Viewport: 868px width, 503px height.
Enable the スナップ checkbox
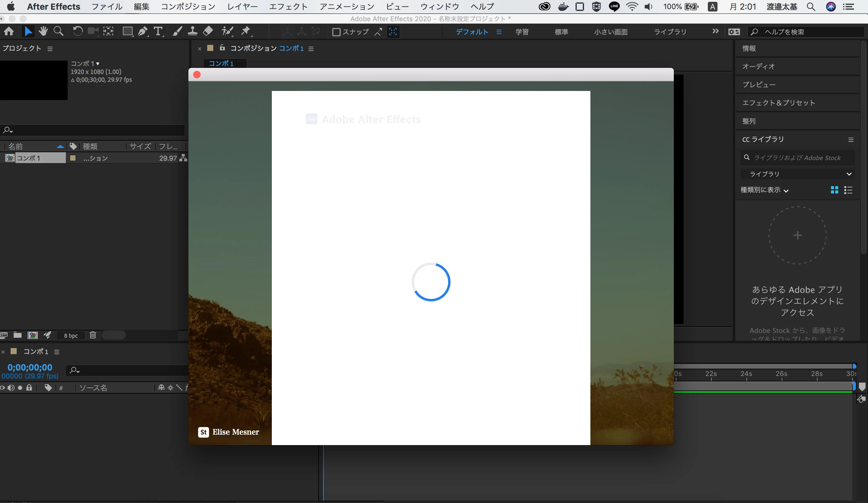coord(336,32)
